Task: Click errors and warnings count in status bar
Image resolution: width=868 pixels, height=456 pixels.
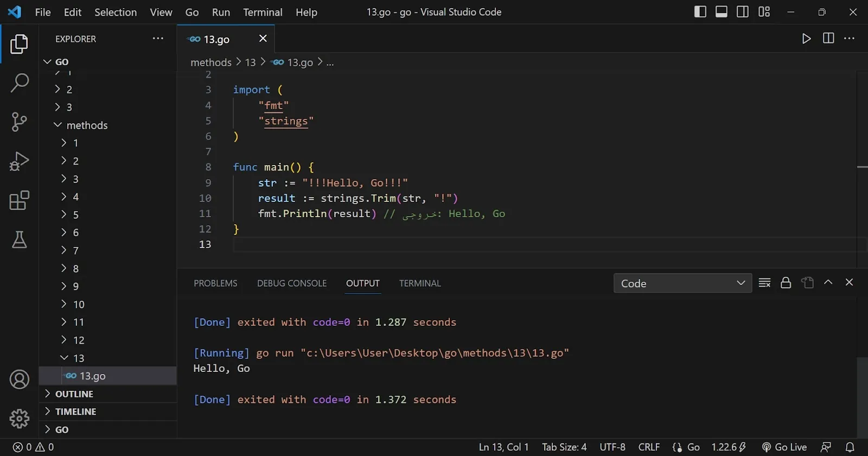Action: 34,447
